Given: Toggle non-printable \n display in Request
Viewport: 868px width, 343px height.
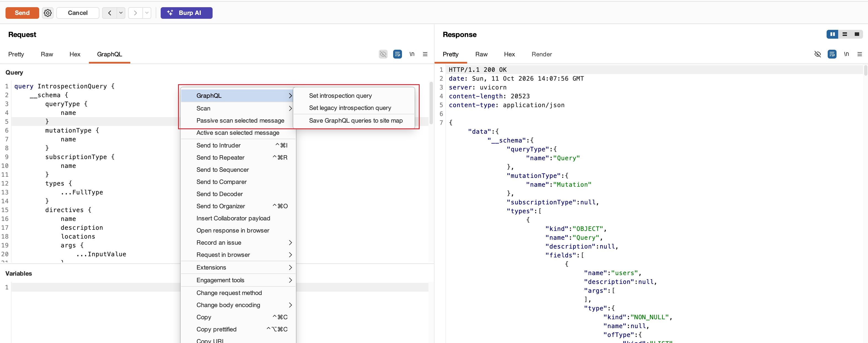Looking at the screenshot, I should (412, 54).
